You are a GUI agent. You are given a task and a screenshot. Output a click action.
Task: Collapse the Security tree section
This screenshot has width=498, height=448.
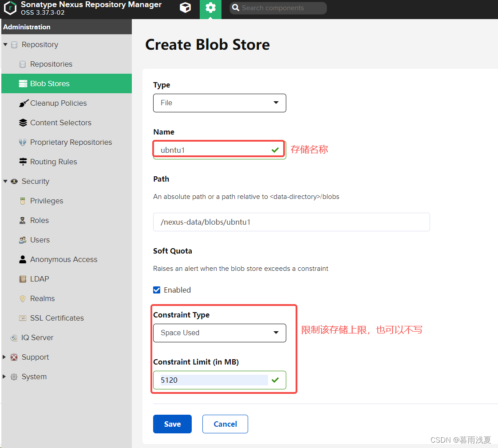[x=5, y=181]
